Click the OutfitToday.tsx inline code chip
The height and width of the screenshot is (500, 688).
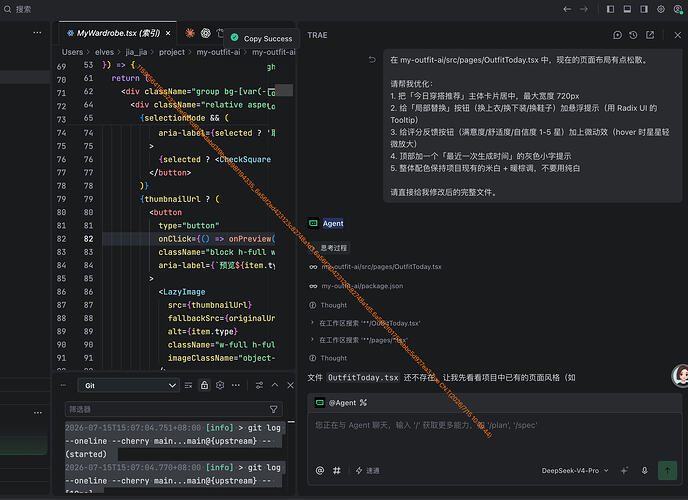(363, 378)
